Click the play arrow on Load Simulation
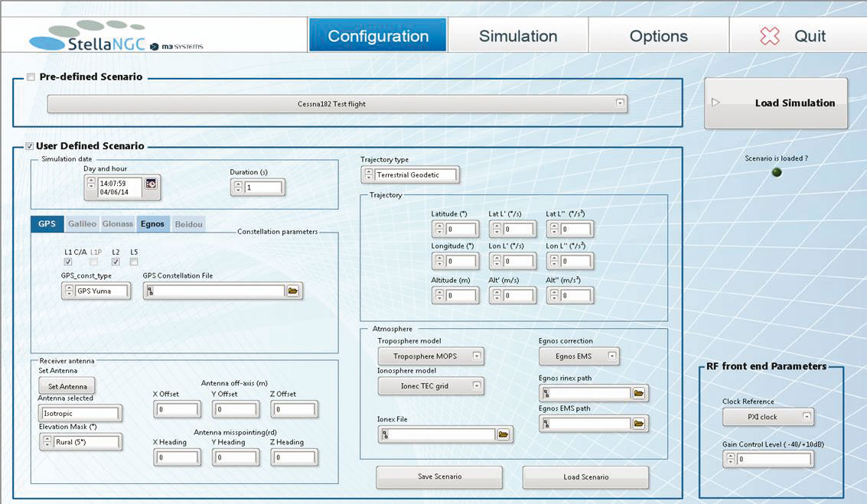 coord(715,102)
